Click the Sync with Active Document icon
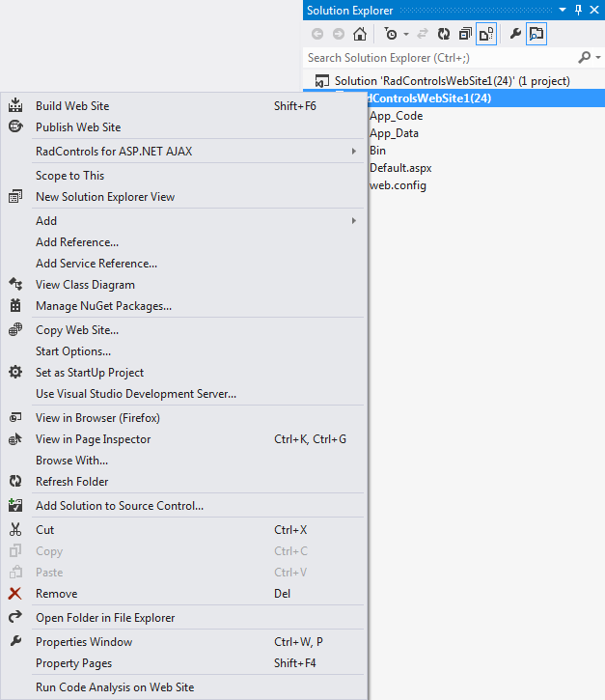This screenshot has width=605, height=700. click(x=423, y=34)
